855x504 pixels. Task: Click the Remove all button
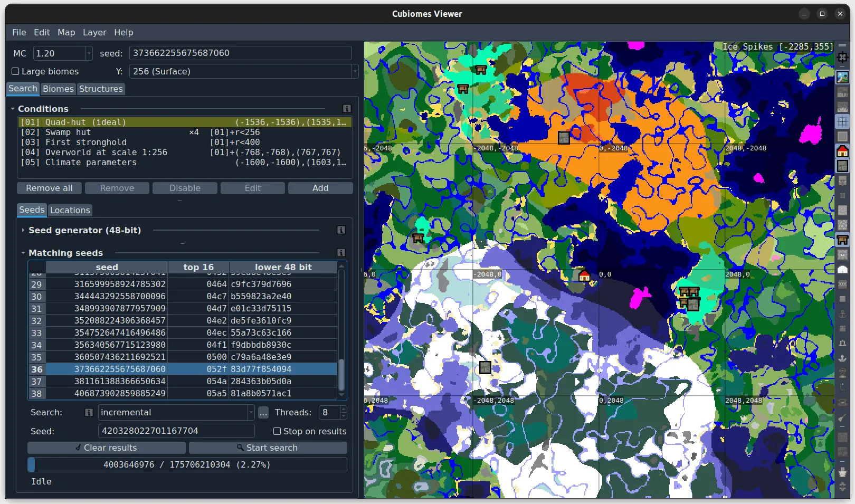click(x=49, y=188)
